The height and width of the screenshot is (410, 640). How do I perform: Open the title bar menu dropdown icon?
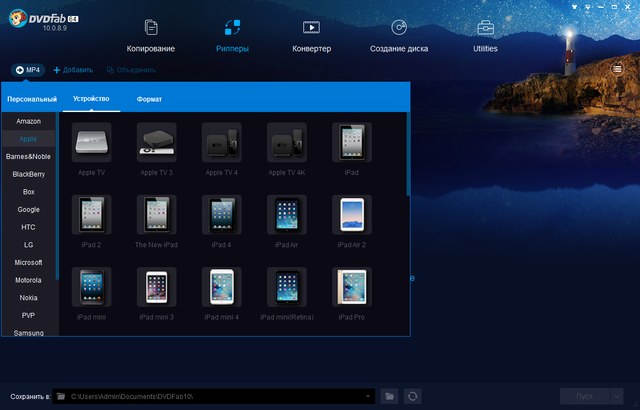pyautogui.click(x=588, y=7)
